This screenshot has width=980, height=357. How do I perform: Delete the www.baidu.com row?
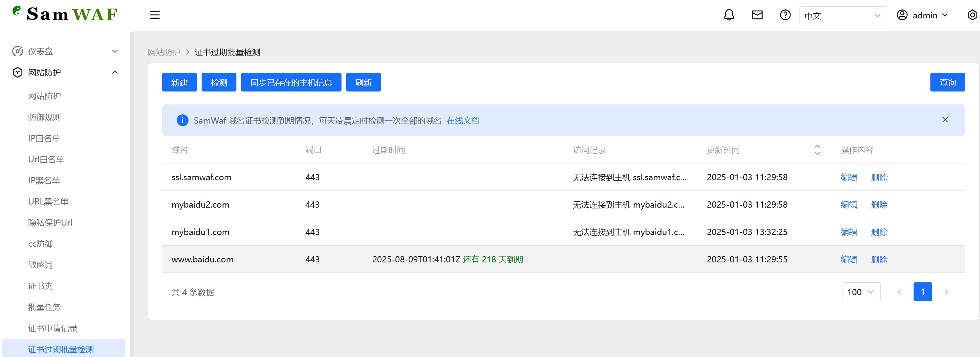pos(879,259)
